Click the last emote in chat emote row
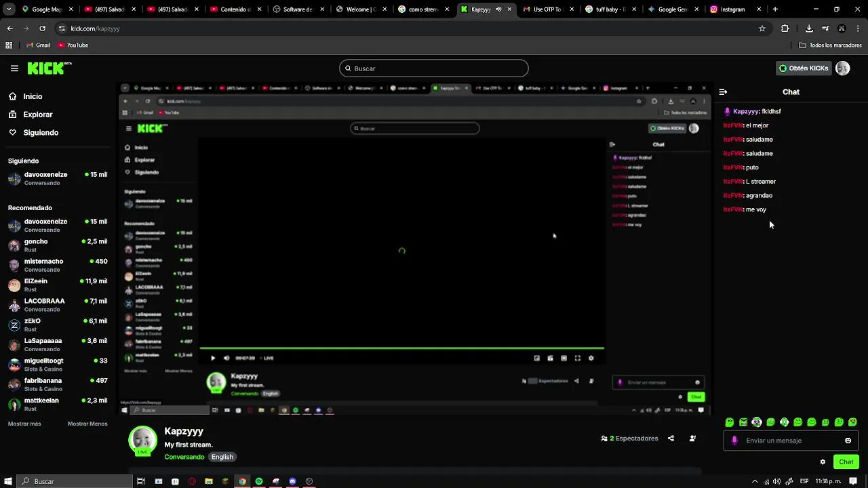 point(852,422)
